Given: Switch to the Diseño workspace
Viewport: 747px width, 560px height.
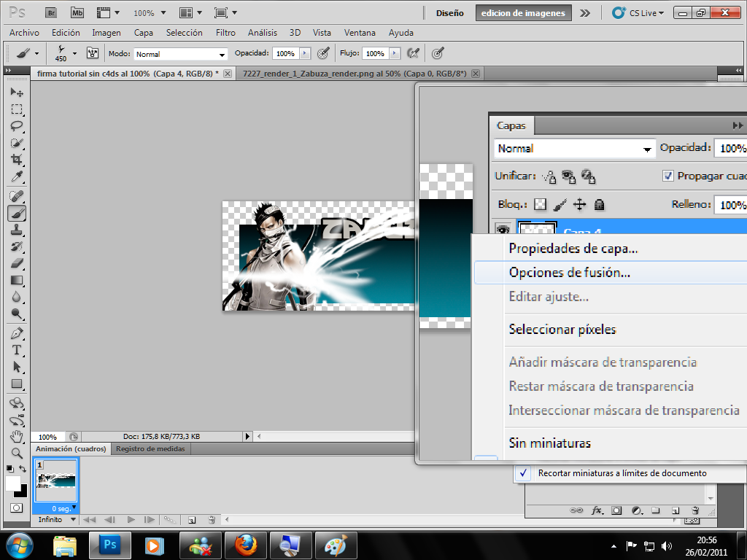Looking at the screenshot, I should pyautogui.click(x=449, y=13).
